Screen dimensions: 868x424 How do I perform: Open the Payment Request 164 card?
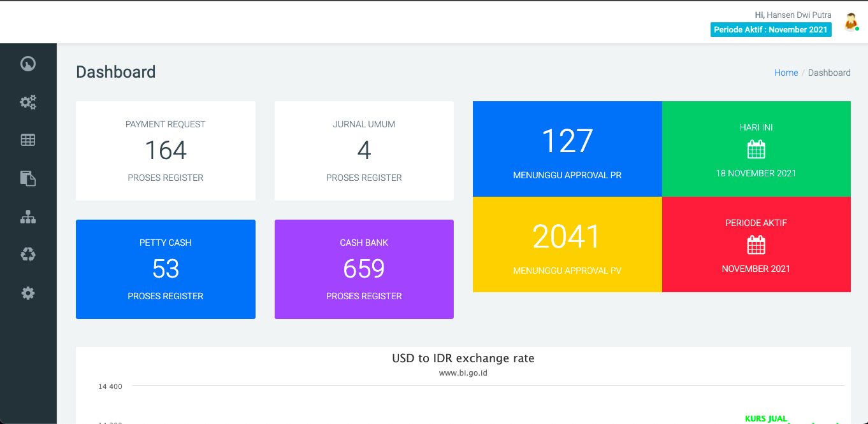pos(166,151)
